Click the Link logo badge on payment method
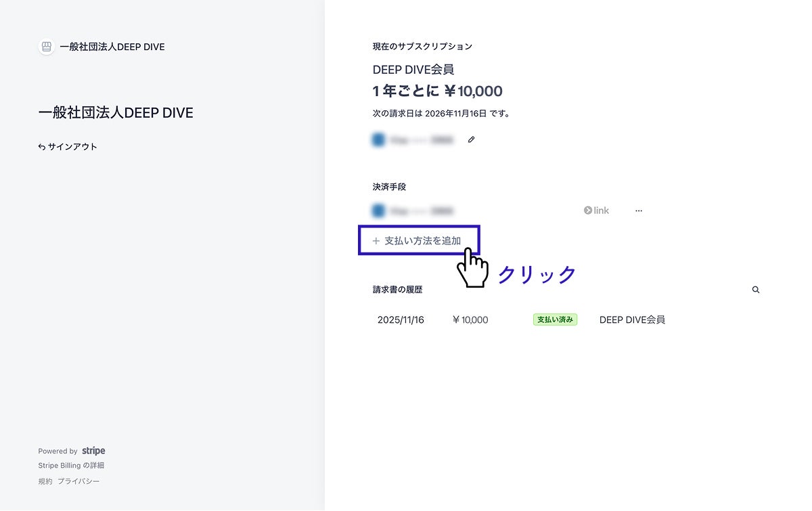Screen dimensions: 812x511 click(x=596, y=210)
